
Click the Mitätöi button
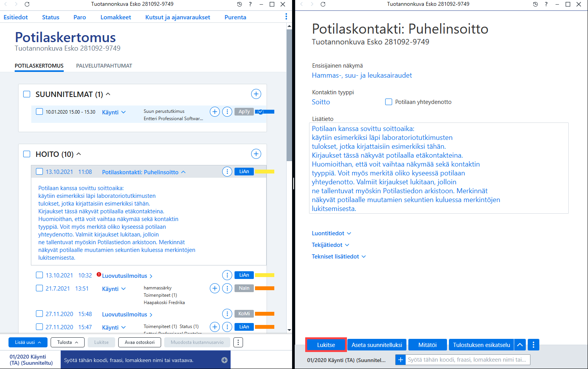point(428,345)
